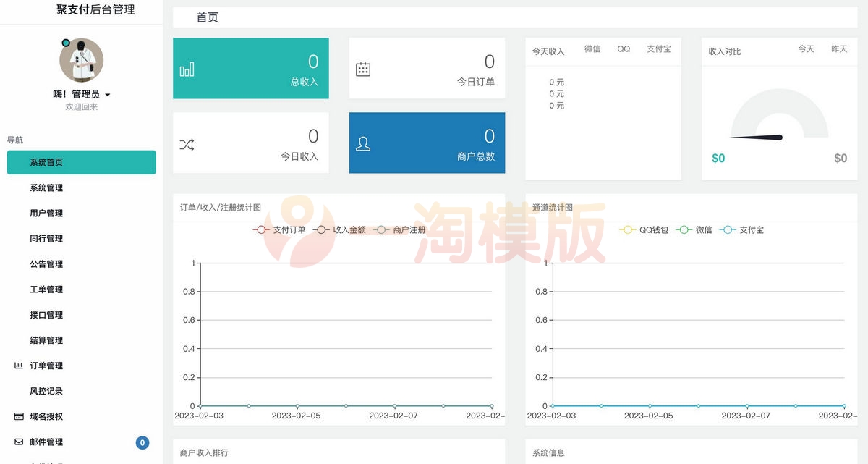868x464 pixels.
Task: Click the 今日订单 stat card
Action: [427, 69]
